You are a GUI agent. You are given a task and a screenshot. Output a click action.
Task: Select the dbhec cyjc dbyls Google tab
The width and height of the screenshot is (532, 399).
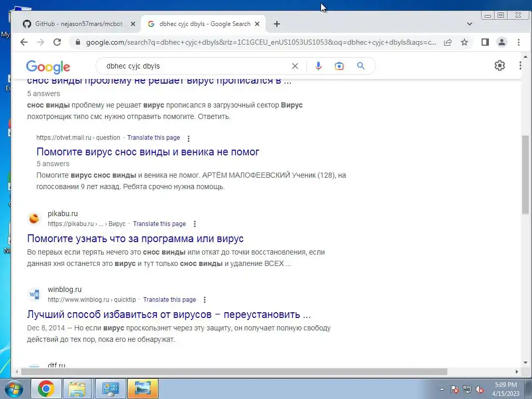[205, 24]
